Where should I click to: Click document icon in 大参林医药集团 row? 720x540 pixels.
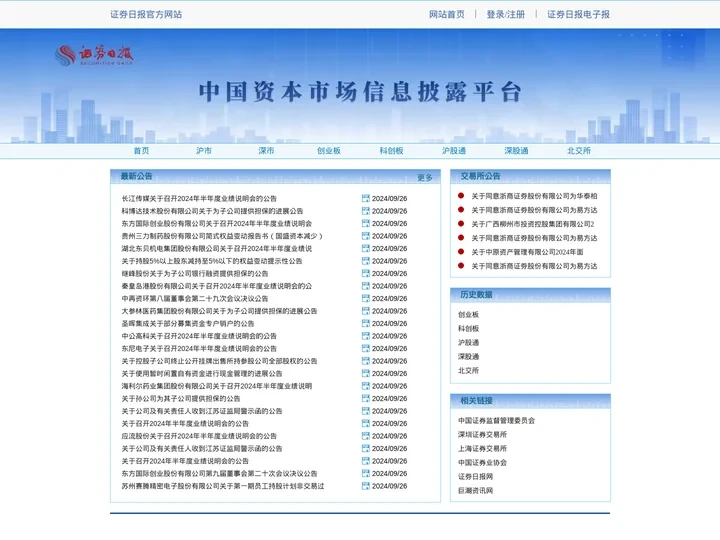(366, 311)
